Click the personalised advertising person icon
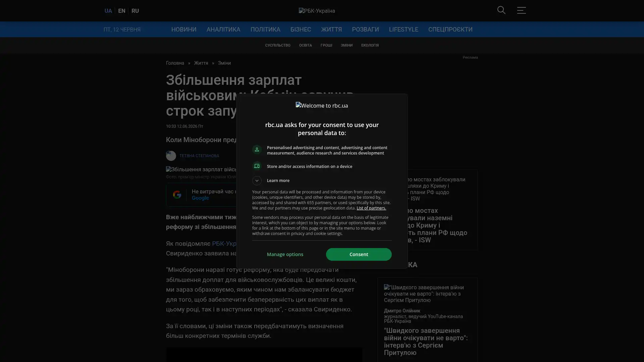This screenshot has width=644, height=362. (257, 150)
